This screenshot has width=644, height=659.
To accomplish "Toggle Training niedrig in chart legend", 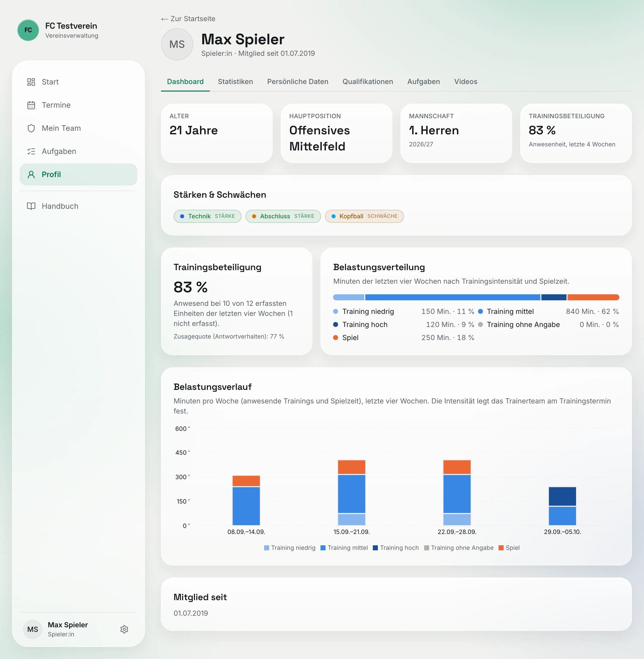I will pyautogui.click(x=290, y=548).
